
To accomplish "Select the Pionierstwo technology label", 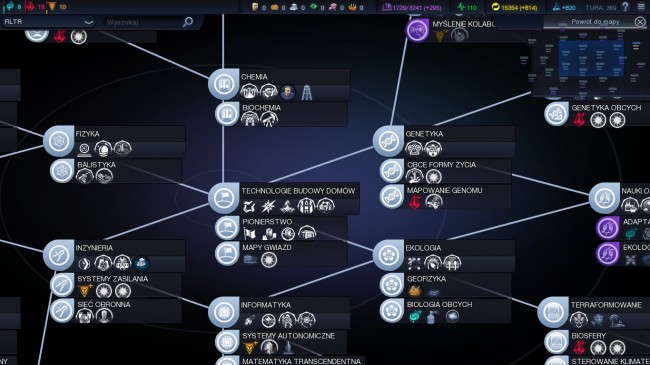I will tap(267, 222).
